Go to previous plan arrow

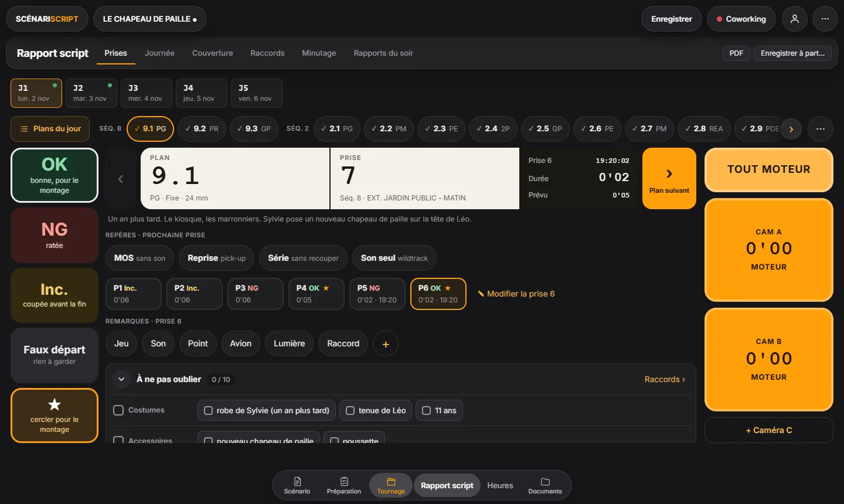click(x=121, y=179)
